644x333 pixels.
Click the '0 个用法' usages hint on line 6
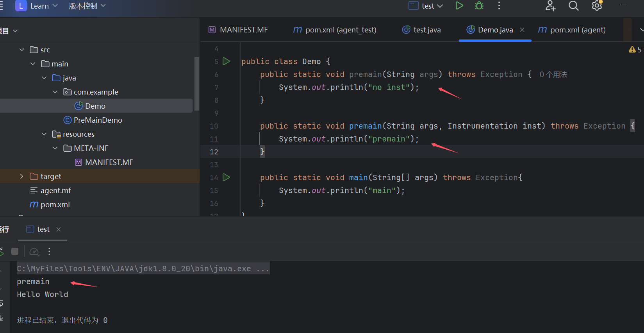[x=553, y=74]
